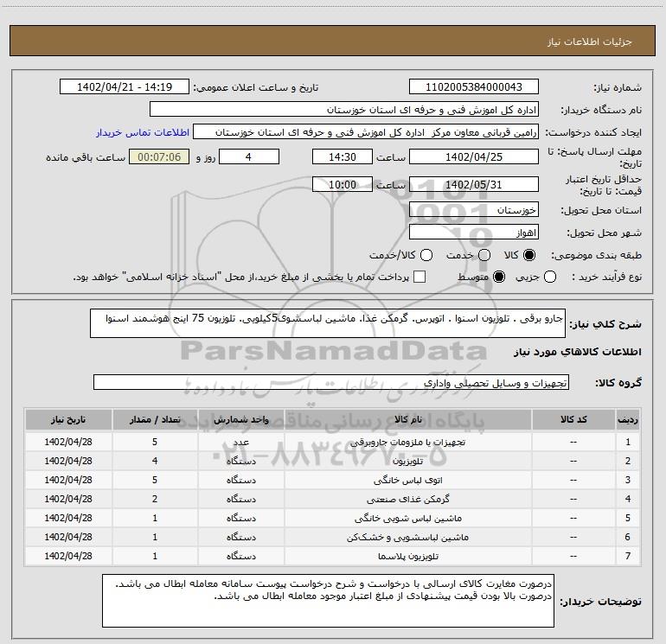Choose the جزیی purchase type radio
666x644 pixels.
point(550,277)
